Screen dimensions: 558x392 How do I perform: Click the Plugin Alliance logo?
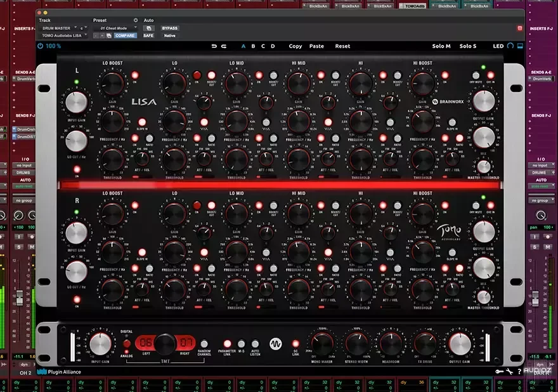59,372
